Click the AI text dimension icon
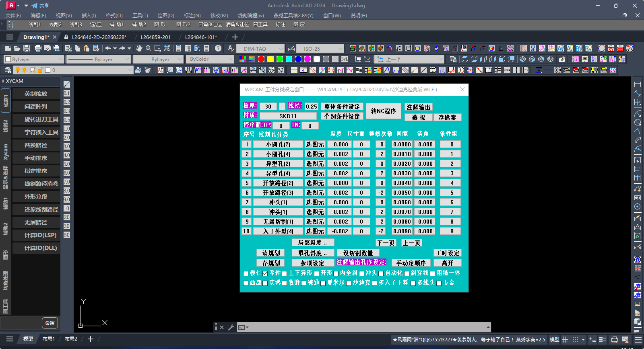 [x=161, y=70]
